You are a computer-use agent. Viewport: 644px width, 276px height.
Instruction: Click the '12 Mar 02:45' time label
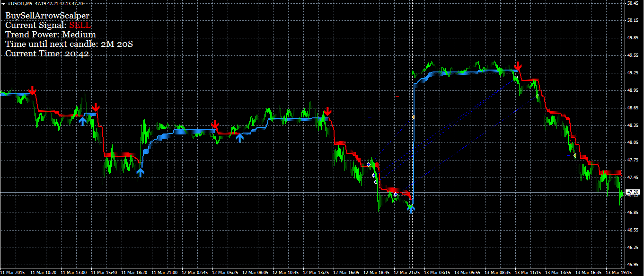point(195,273)
